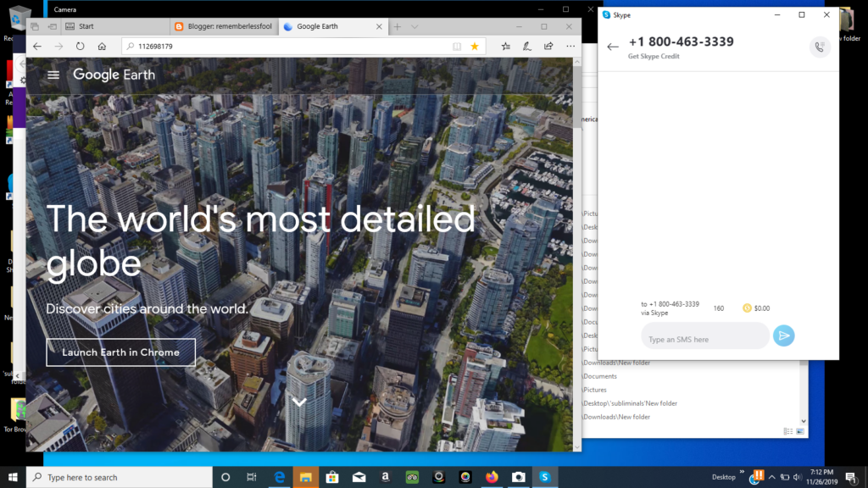Open Firefox from the taskbar

(x=492, y=477)
